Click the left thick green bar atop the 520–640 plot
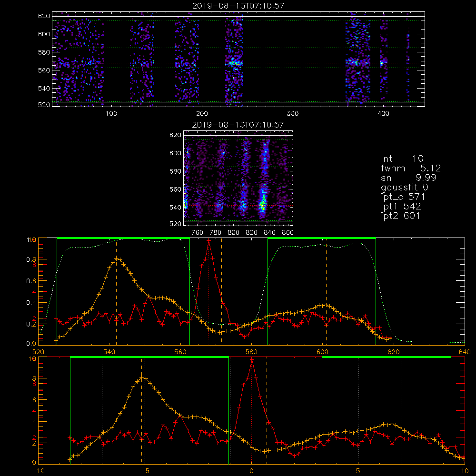The height and width of the screenshot is (476, 476). click(123, 238)
